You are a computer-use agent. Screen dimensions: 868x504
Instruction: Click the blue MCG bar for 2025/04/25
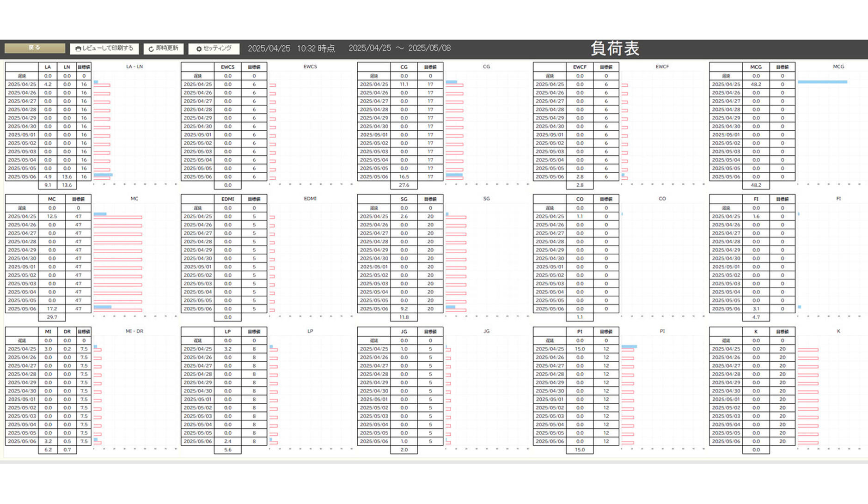822,82
